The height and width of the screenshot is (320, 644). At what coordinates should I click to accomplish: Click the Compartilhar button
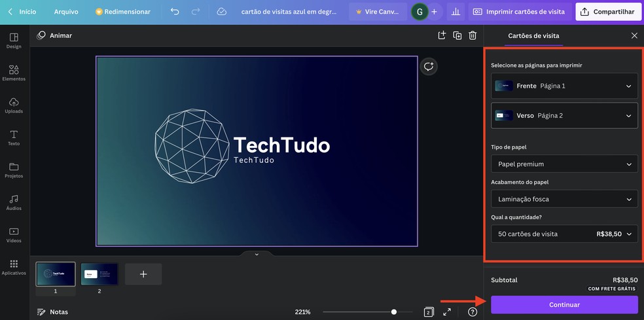tap(608, 12)
